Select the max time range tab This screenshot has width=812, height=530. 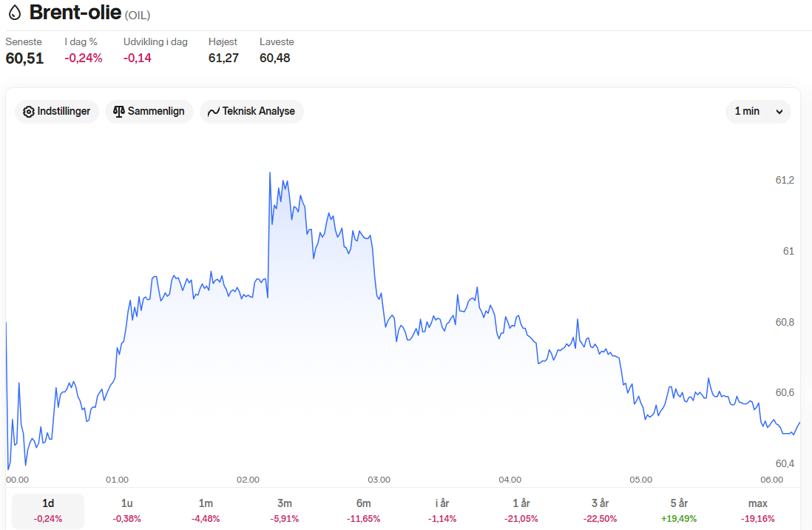pyautogui.click(x=757, y=510)
